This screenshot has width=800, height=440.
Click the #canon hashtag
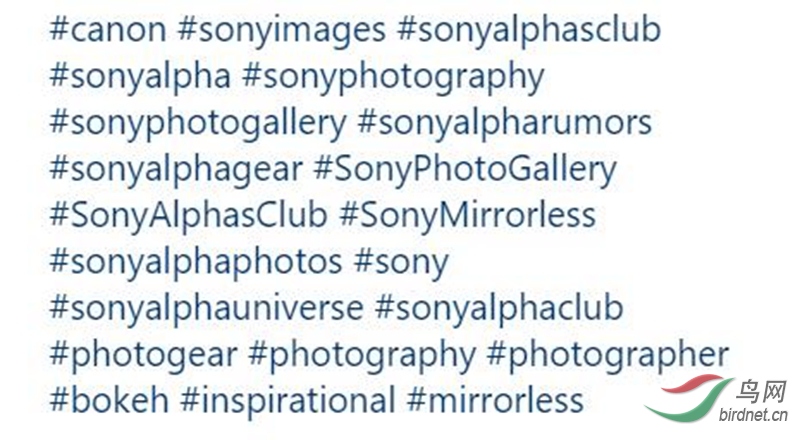pos(108,30)
